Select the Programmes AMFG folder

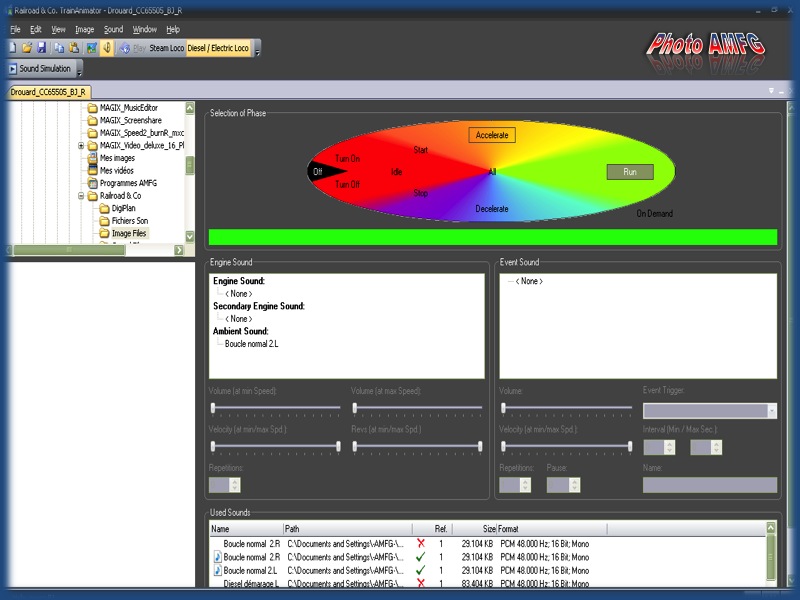click(x=128, y=183)
